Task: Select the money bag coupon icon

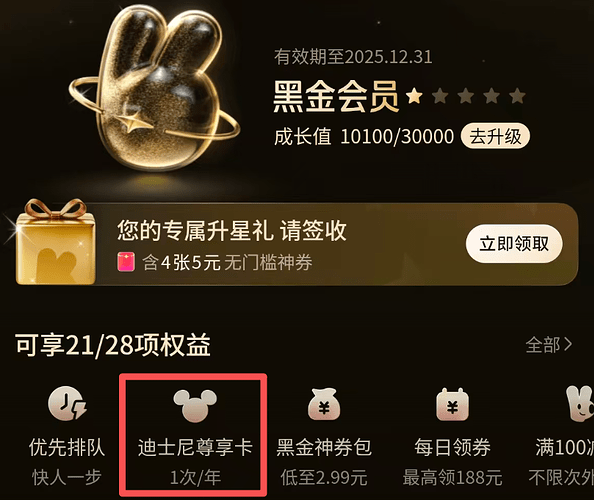Action: click(324, 404)
